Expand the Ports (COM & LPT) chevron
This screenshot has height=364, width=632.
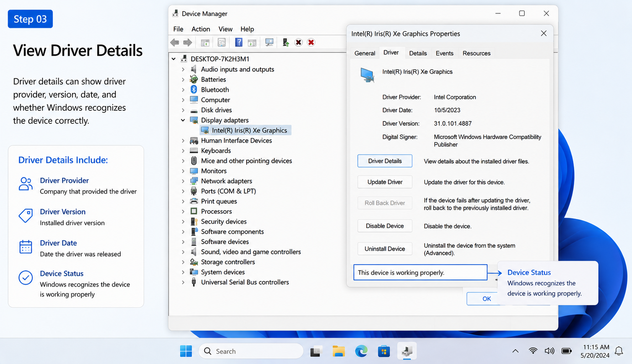click(x=183, y=191)
